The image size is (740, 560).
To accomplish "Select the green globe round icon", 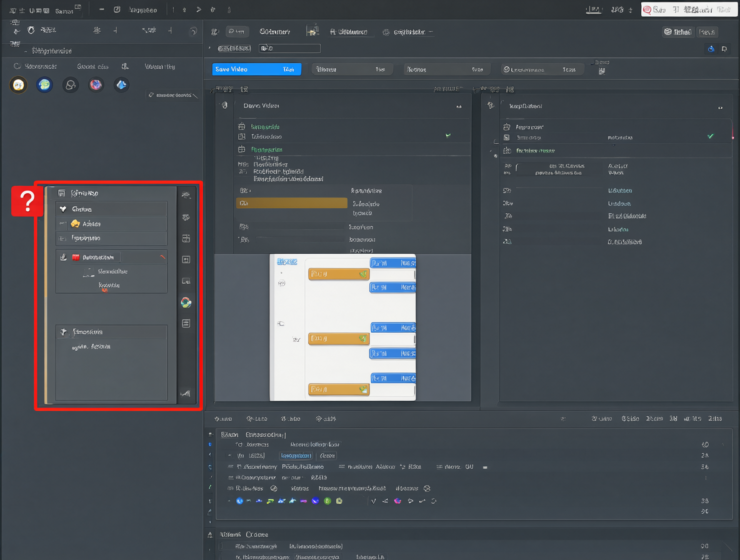I will 45,85.
